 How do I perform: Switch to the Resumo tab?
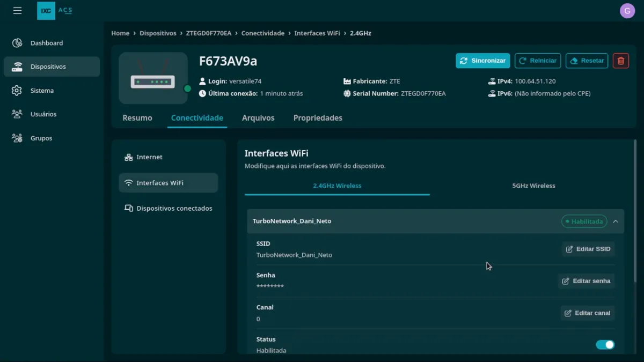(x=137, y=118)
